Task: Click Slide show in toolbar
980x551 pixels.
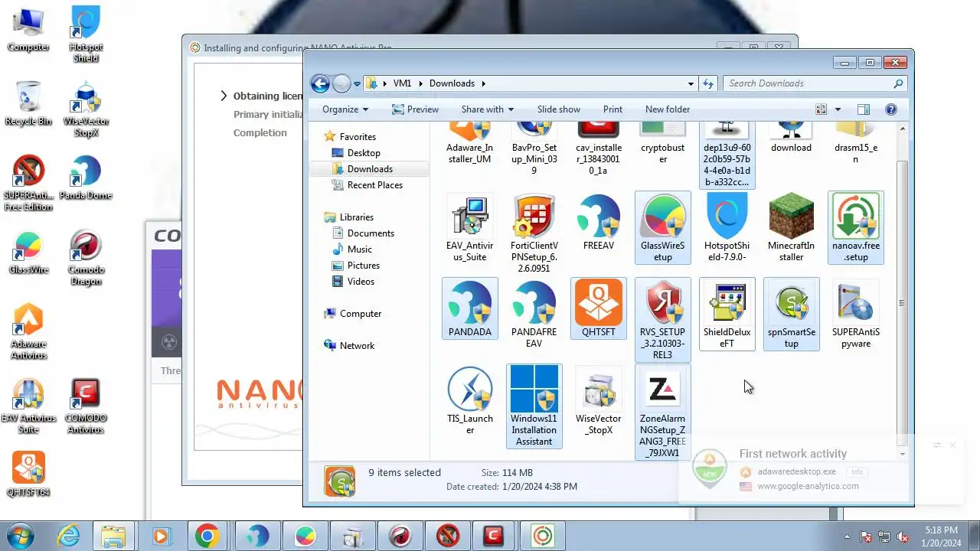Action: (x=559, y=109)
